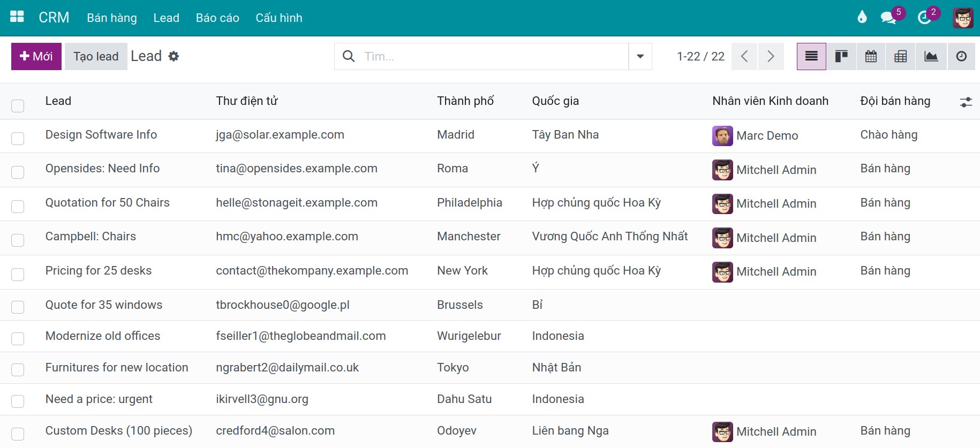
Task: Check the Quotation for 50 Chairs row
Action: pyautogui.click(x=18, y=207)
